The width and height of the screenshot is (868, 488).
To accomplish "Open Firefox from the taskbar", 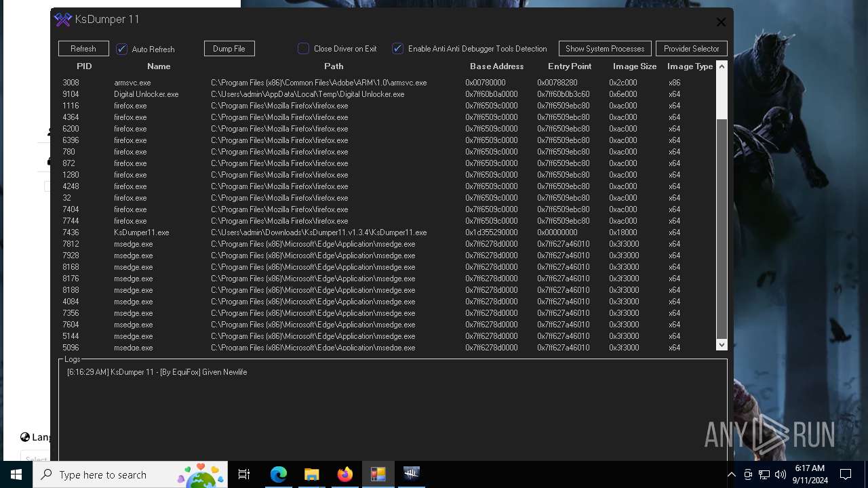I will [x=344, y=474].
